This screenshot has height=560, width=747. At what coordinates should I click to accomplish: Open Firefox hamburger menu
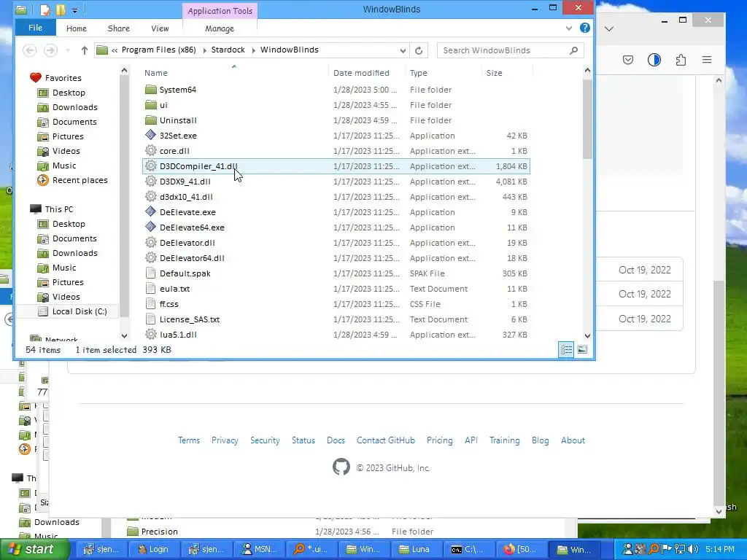(707, 60)
